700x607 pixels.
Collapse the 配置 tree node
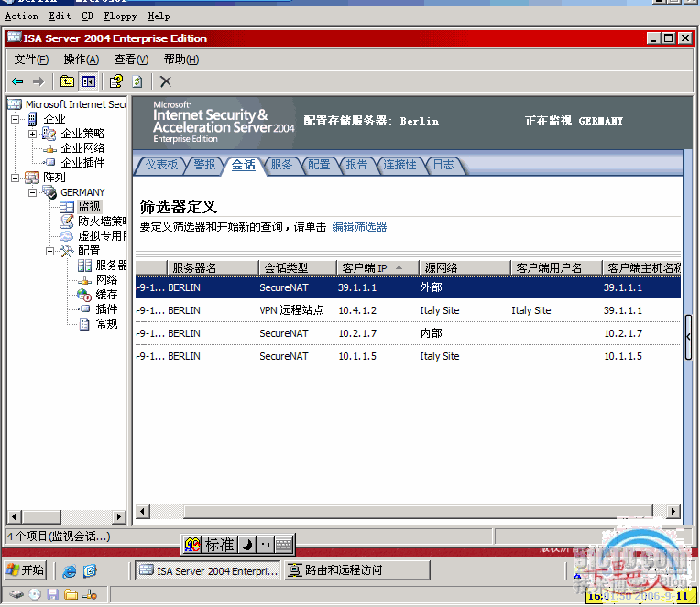click(50, 251)
